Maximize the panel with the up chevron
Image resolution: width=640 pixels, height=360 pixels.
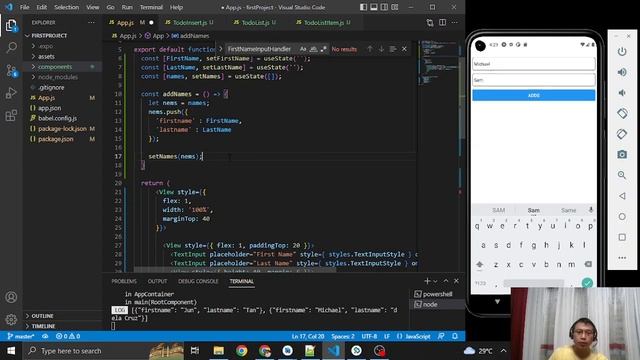click(446, 281)
